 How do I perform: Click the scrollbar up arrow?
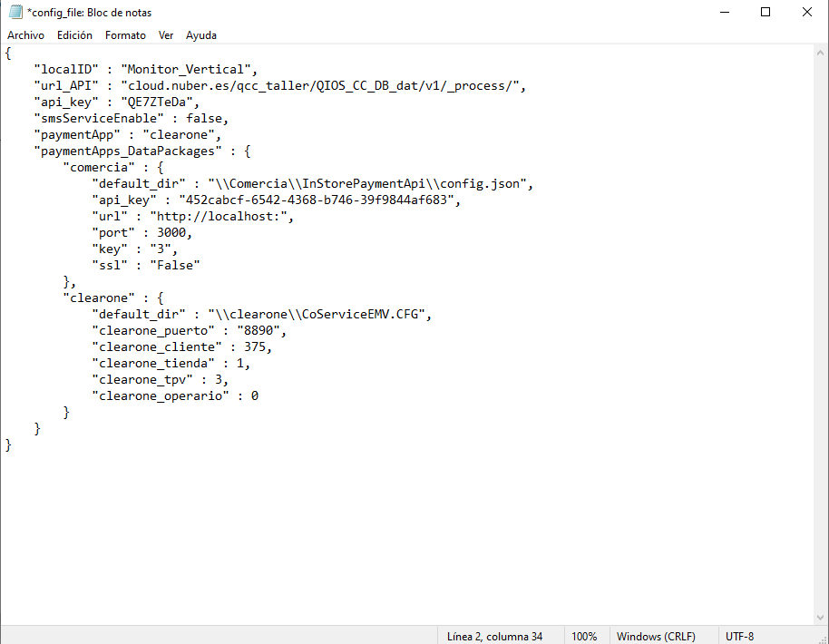click(x=820, y=53)
